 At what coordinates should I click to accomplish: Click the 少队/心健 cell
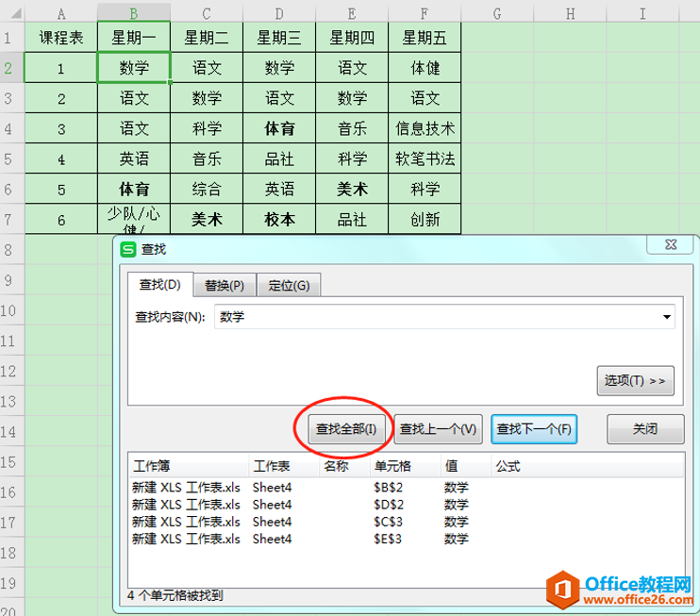click(133, 219)
